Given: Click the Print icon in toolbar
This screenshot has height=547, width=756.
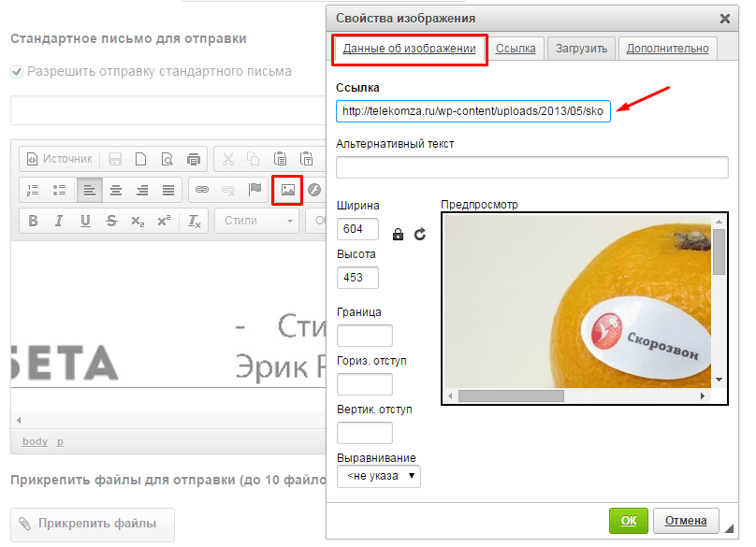Looking at the screenshot, I should 193,159.
